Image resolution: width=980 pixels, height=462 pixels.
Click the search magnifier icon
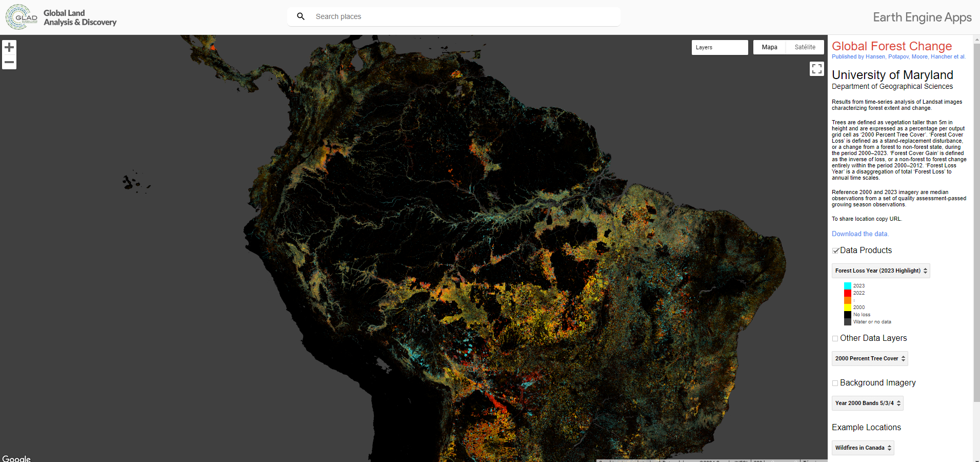(x=301, y=16)
